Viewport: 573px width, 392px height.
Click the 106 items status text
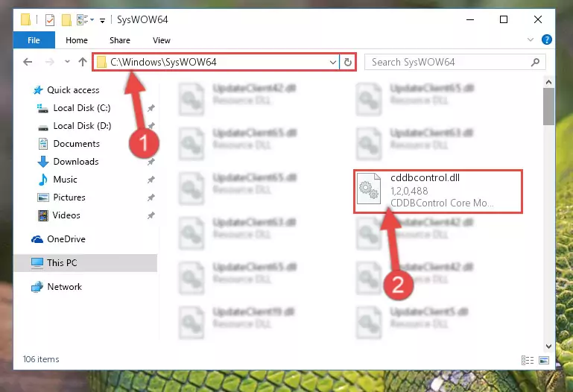(x=41, y=359)
